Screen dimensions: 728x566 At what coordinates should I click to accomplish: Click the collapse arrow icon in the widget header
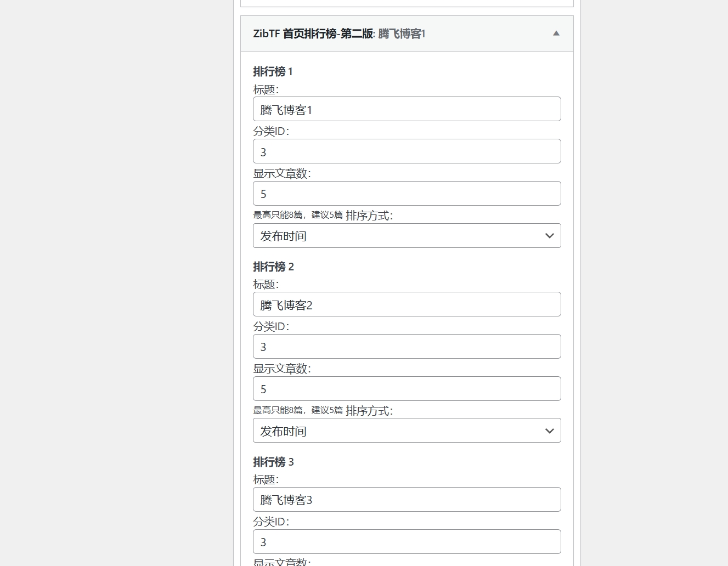coord(556,33)
